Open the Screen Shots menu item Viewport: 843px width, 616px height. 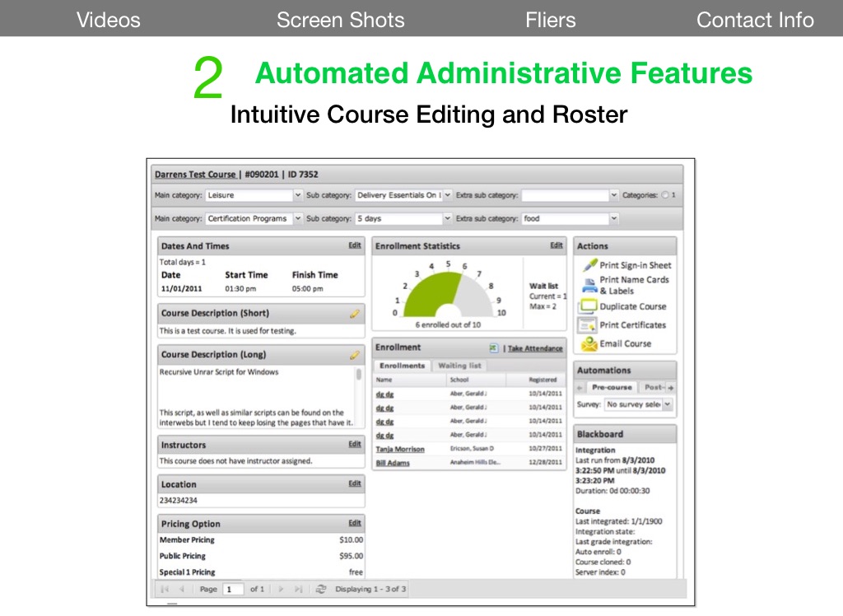click(x=340, y=20)
